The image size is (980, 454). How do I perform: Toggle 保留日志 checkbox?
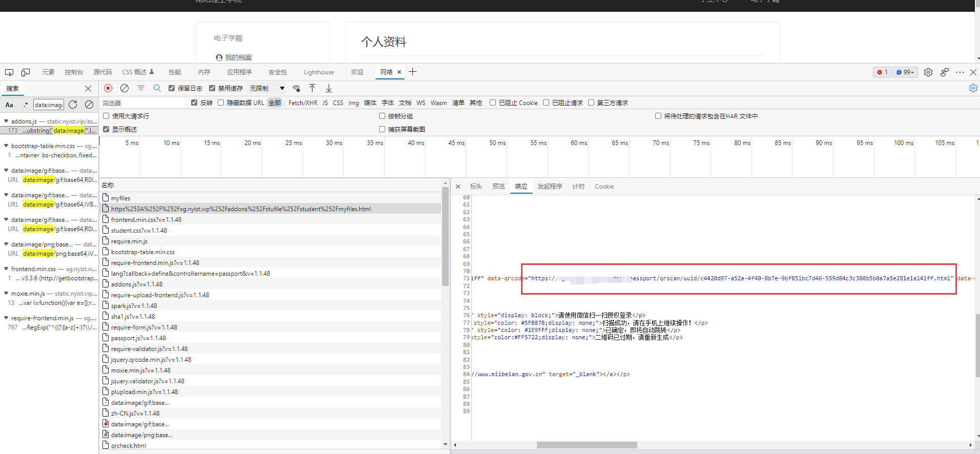tap(172, 88)
